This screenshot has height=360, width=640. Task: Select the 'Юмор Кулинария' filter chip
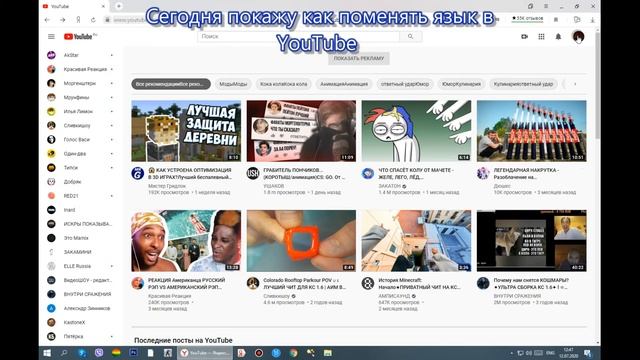461,84
